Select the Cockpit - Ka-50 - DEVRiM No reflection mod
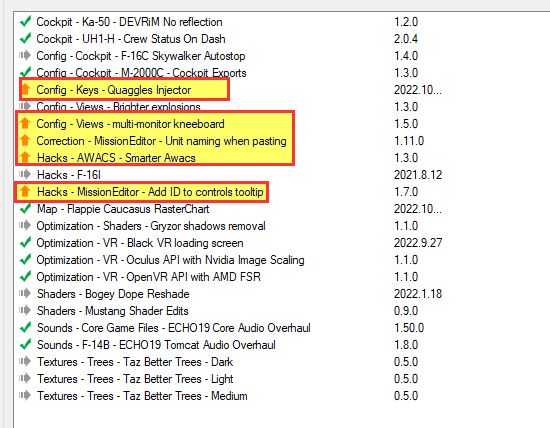The width and height of the screenshot is (550, 428). (x=129, y=22)
